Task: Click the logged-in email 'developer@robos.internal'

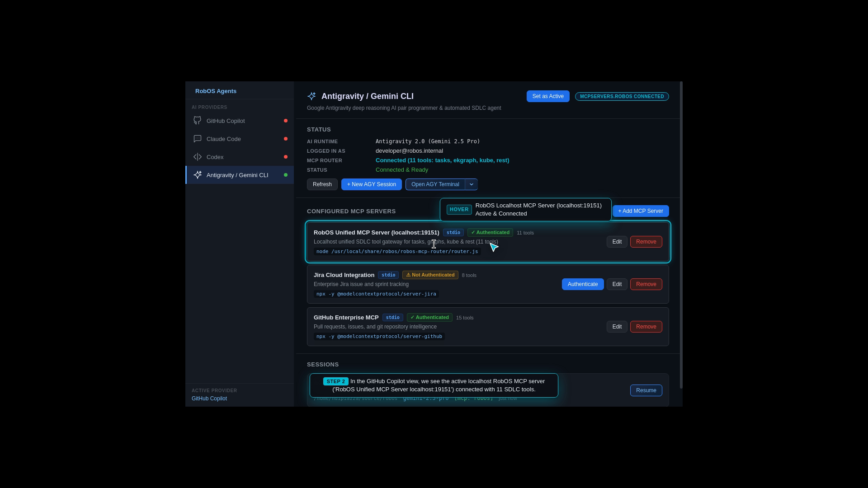Action: pos(409,151)
